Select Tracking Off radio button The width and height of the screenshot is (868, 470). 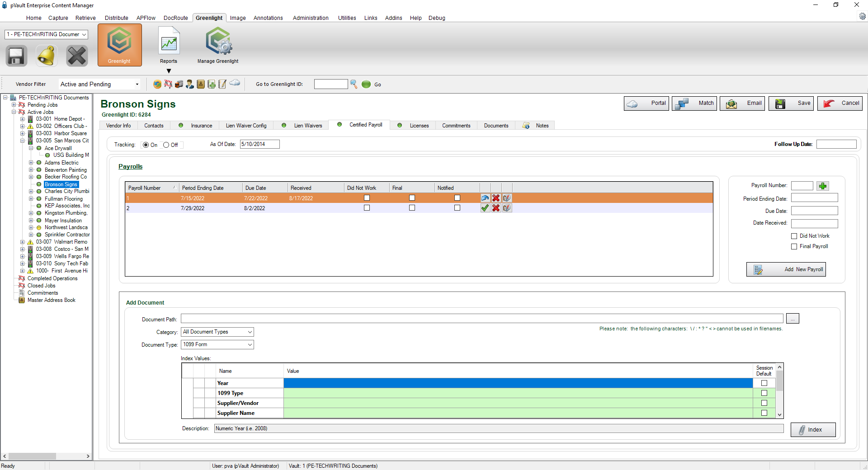(166, 145)
